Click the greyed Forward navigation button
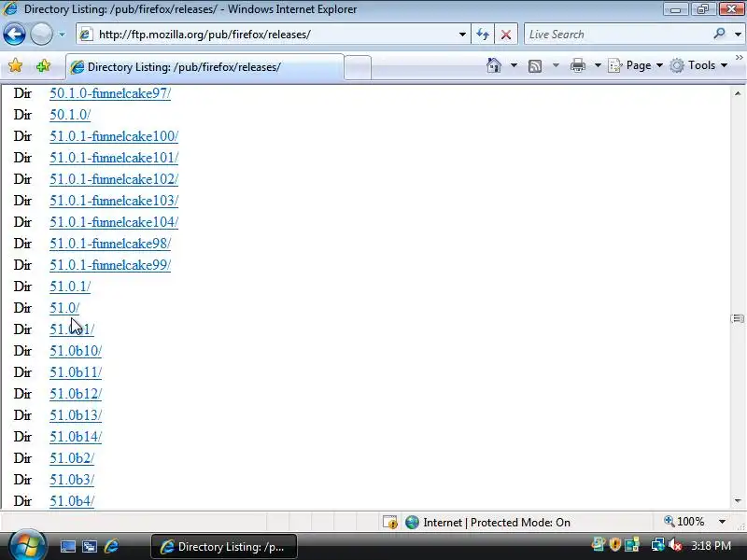The width and height of the screenshot is (747, 560). click(41, 35)
